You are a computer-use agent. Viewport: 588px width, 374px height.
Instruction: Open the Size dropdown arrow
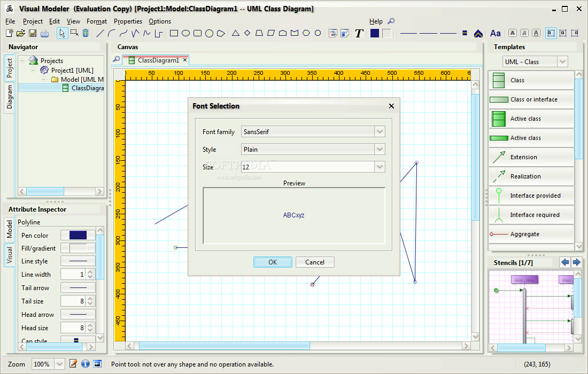(x=380, y=167)
